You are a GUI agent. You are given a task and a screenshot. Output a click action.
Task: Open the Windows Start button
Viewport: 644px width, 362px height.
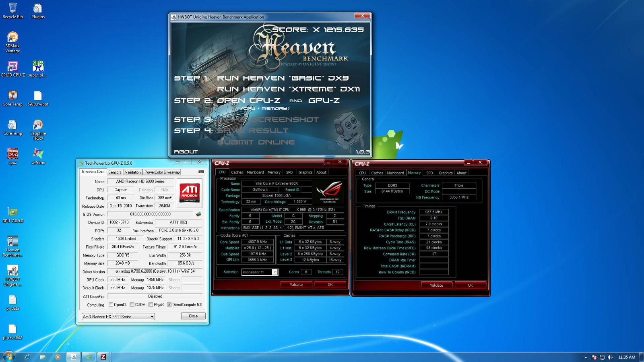tap(8, 357)
